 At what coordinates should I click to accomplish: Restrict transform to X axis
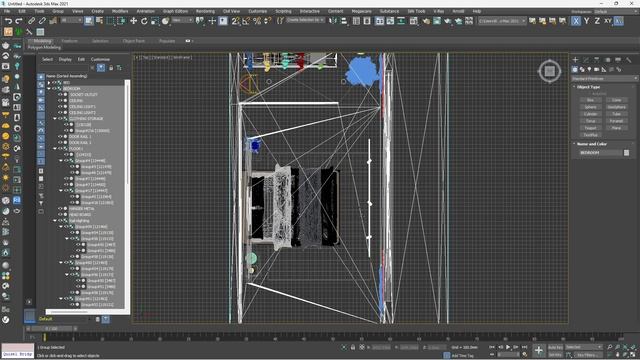576,21
